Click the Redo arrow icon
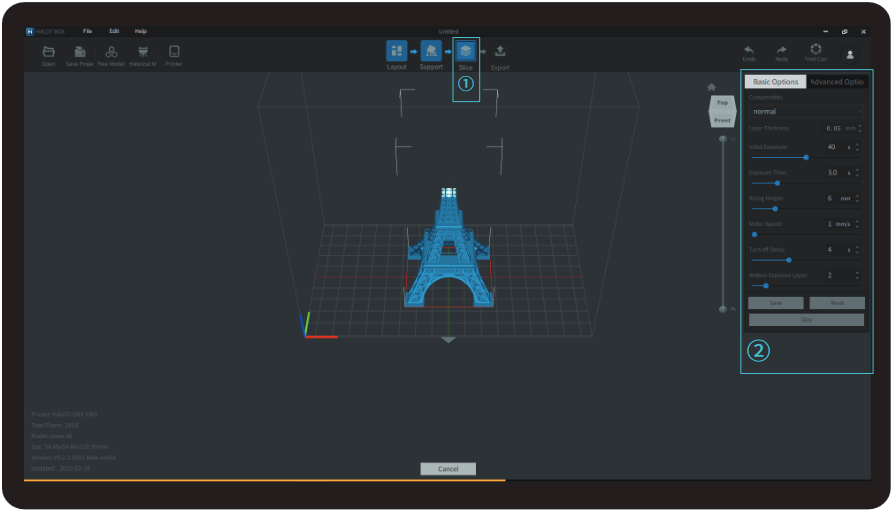The width and height of the screenshot is (896, 518). tap(781, 50)
